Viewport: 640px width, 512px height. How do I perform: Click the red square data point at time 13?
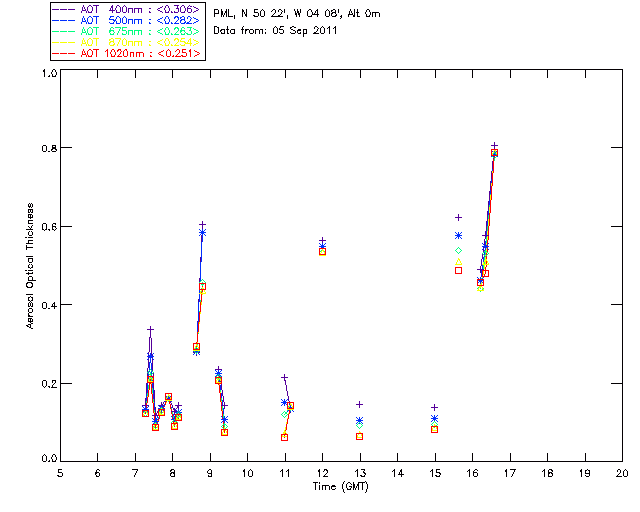point(360,436)
